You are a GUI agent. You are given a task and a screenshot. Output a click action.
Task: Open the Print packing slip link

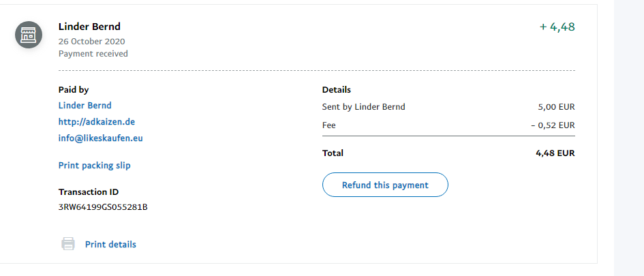(95, 166)
